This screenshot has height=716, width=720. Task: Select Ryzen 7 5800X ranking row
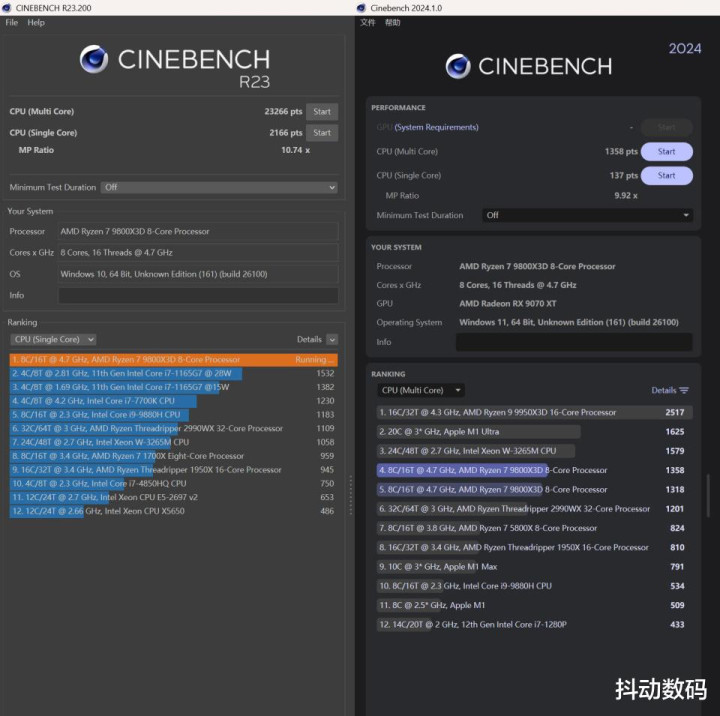tap(534, 528)
